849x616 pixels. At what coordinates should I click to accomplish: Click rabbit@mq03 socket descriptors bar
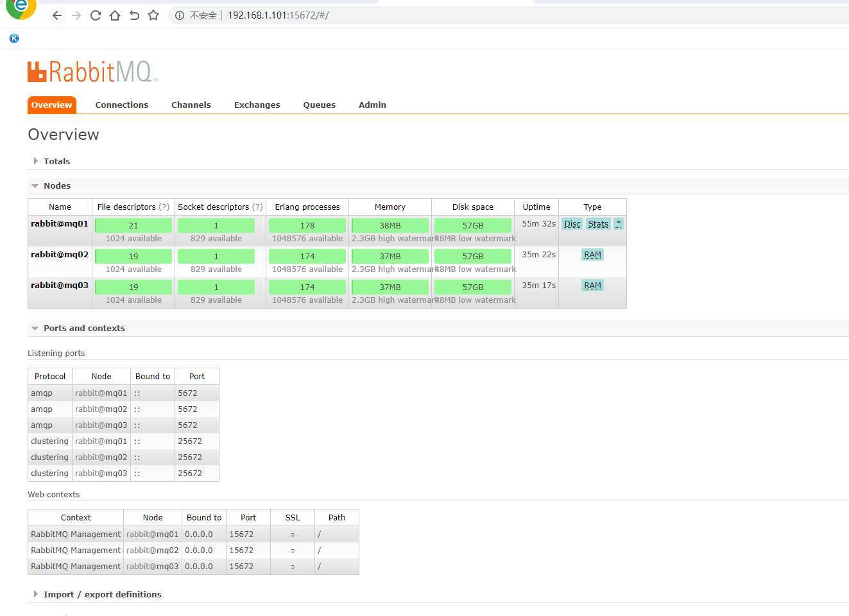tap(216, 287)
